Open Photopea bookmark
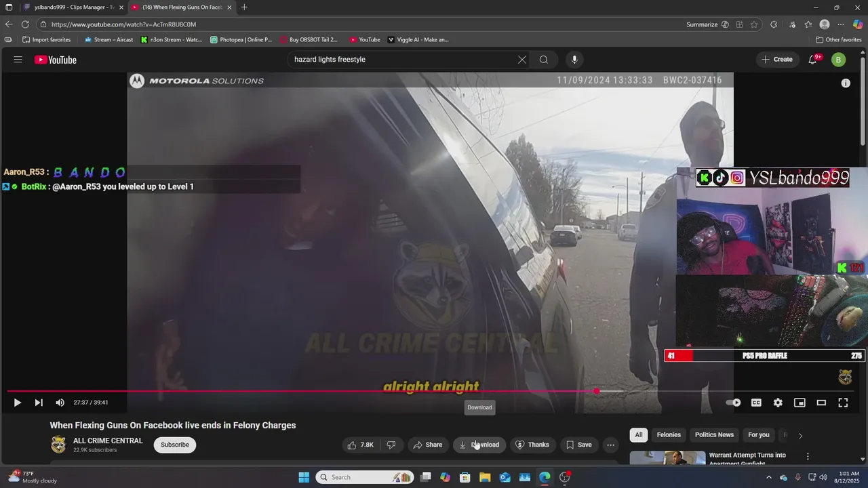Viewport: 868px width, 488px height. [x=241, y=40]
